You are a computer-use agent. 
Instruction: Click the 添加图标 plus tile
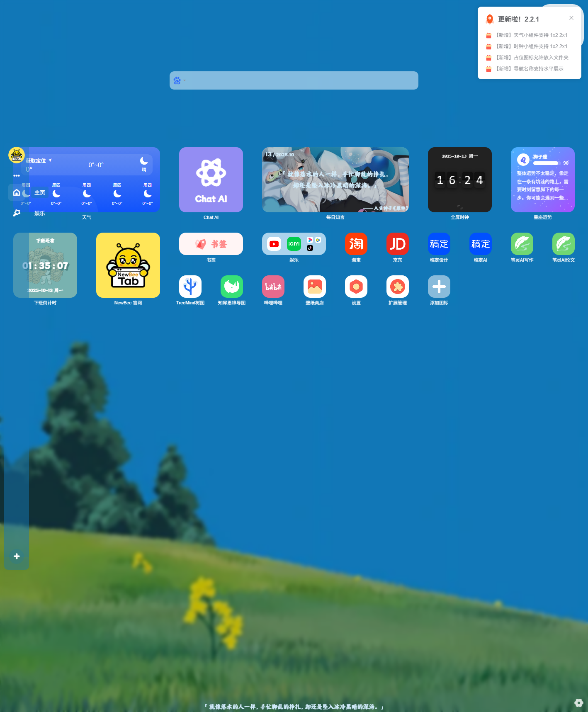click(439, 287)
